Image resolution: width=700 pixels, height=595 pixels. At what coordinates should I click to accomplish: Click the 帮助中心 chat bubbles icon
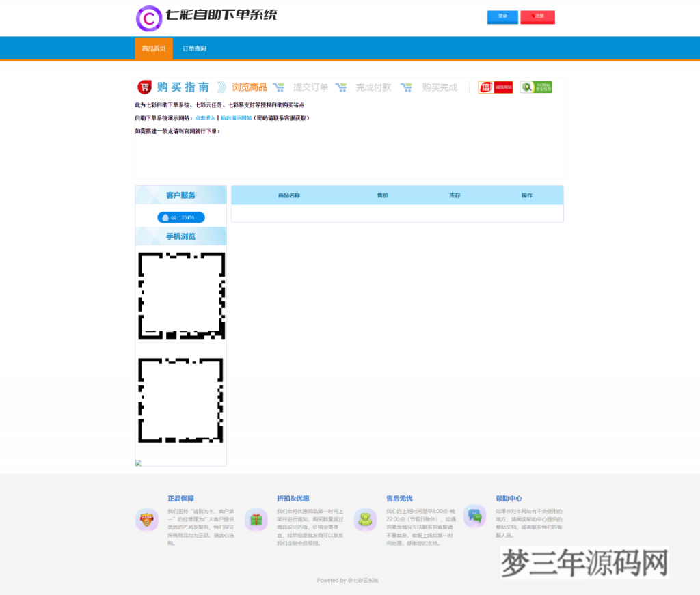pyautogui.click(x=475, y=516)
